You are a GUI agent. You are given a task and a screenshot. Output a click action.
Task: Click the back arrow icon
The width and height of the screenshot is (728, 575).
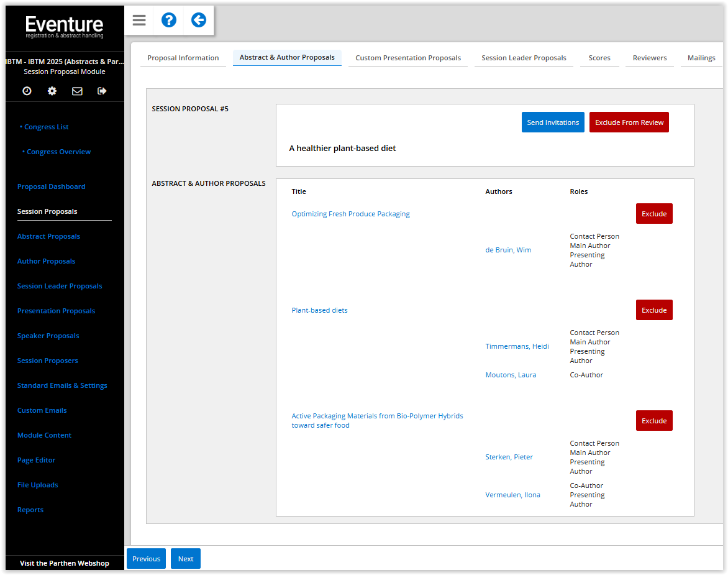coord(198,21)
